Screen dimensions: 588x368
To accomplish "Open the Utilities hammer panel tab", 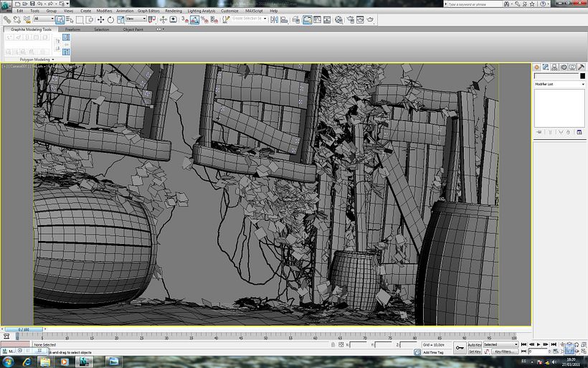I will (581, 67).
